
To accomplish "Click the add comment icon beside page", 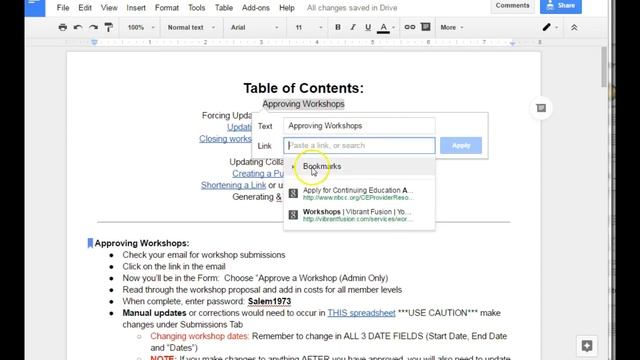I will 541,108.
